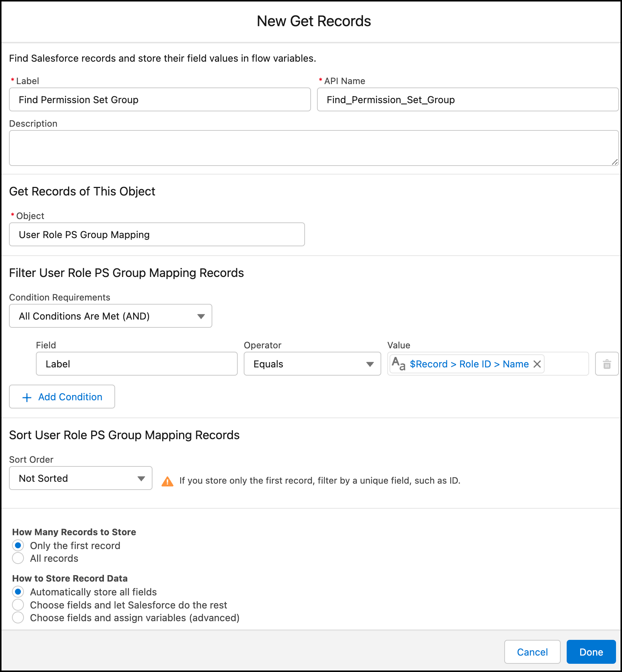Edit the API Name field
Screen dimensions: 622x672
[467, 100]
